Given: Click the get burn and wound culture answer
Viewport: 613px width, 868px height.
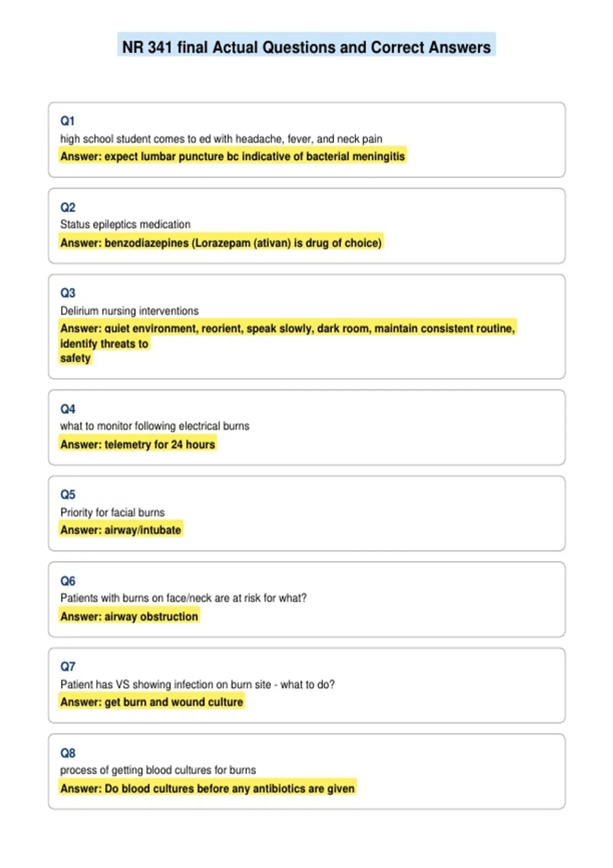Looking at the screenshot, I should tap(152, 702).
